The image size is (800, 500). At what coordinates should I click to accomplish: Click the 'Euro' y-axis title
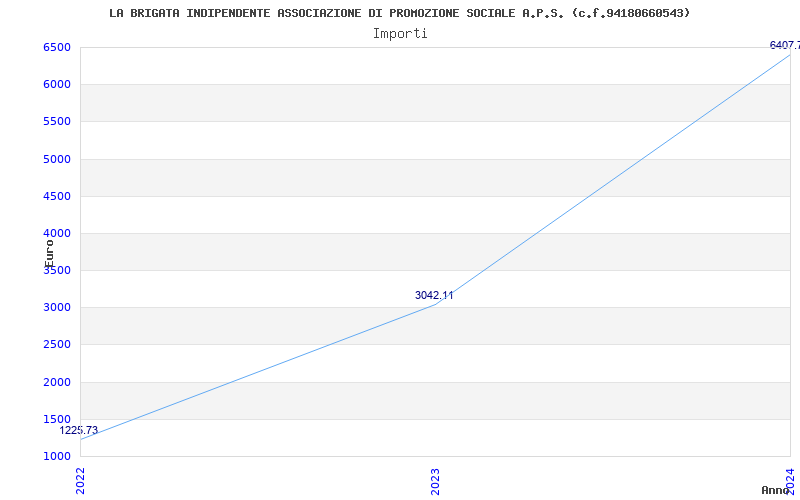(49, 254)
